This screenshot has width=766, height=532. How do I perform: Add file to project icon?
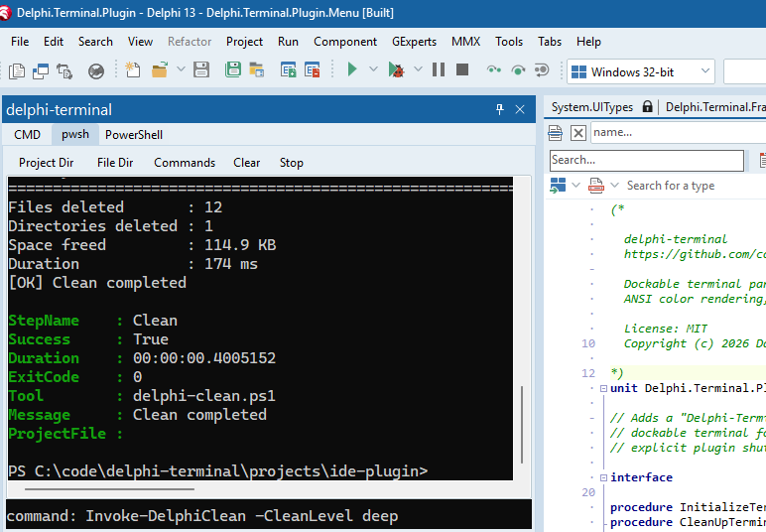288,69
